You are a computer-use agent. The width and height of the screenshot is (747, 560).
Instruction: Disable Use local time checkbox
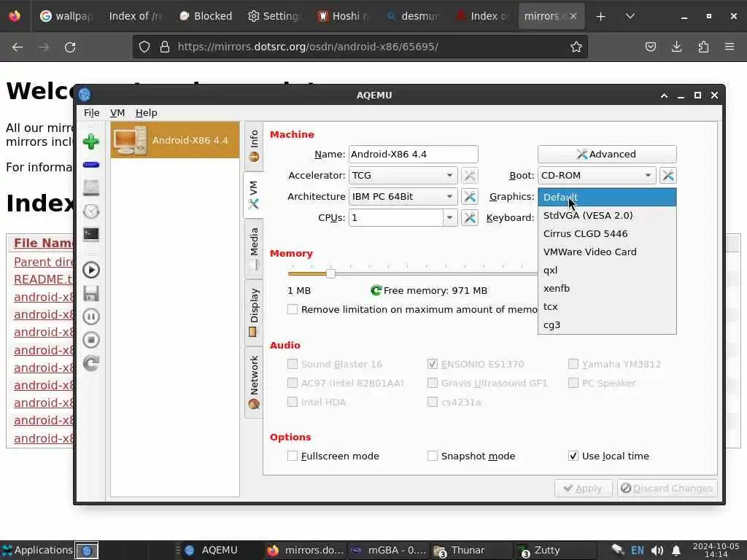[573, 456]
